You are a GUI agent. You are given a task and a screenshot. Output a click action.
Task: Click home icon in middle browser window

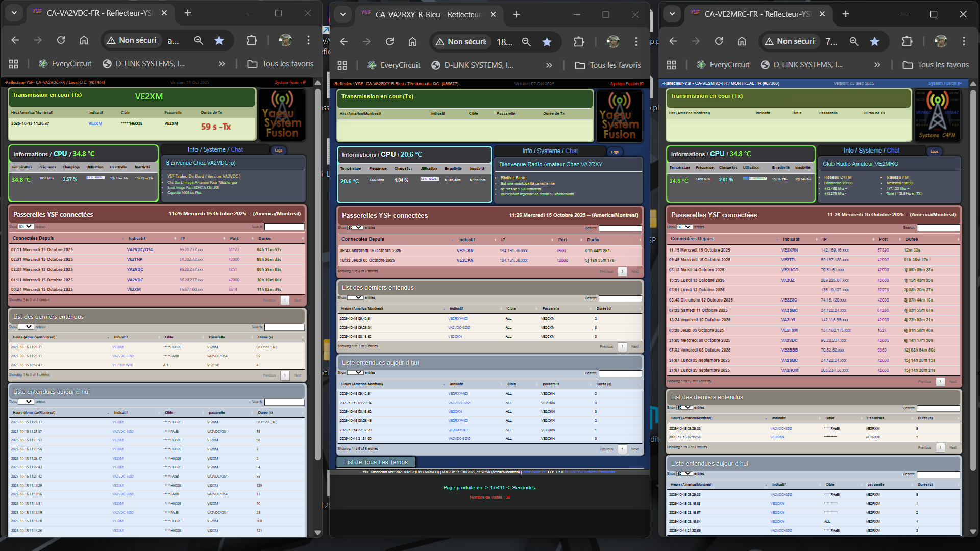pos(412,42)
